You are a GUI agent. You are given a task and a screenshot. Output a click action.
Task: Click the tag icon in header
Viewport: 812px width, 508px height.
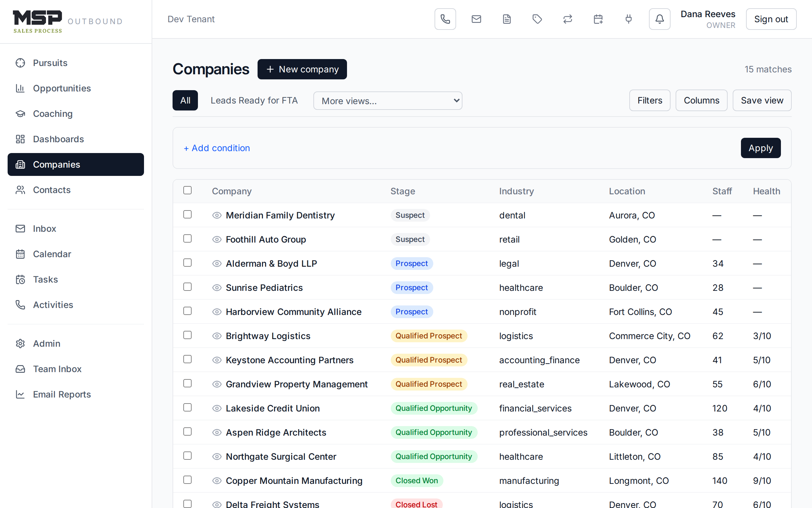(537, 19)
